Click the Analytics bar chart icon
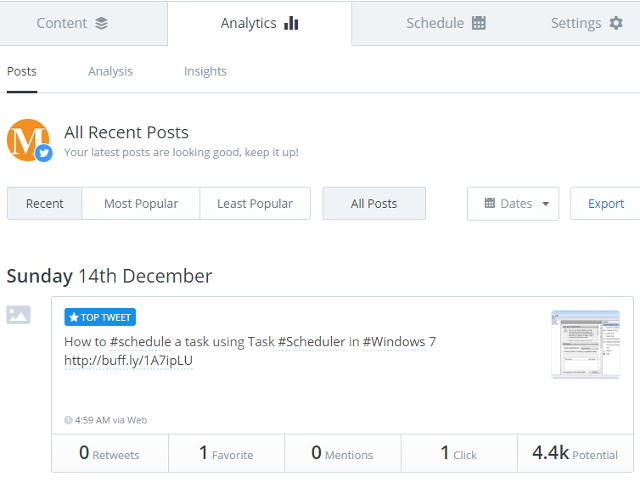 pyautogui.click(x=291, y=23)
